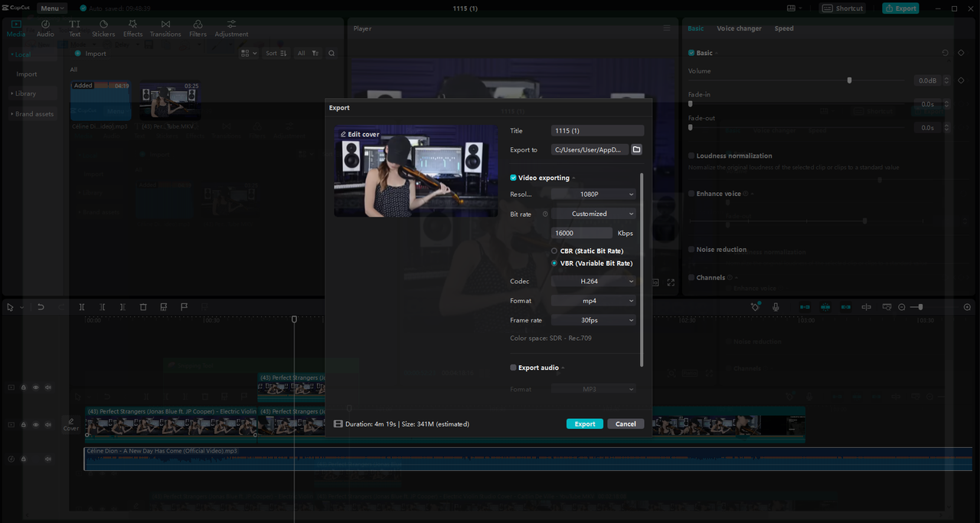The image size is (980, 523).
Task: Switch to the Speed tab
Action: coord(784,28)
